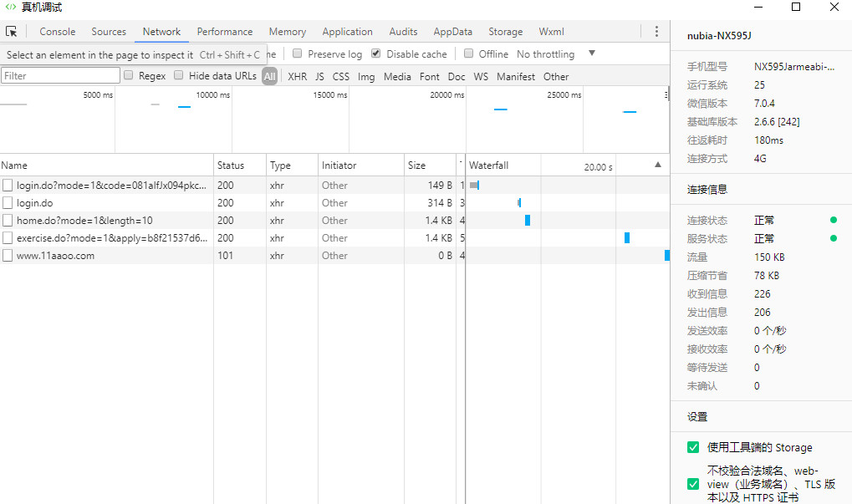Enable the Regex filter checkbox
This screenshot has height=504, width=852.
[x=128, y=75]
